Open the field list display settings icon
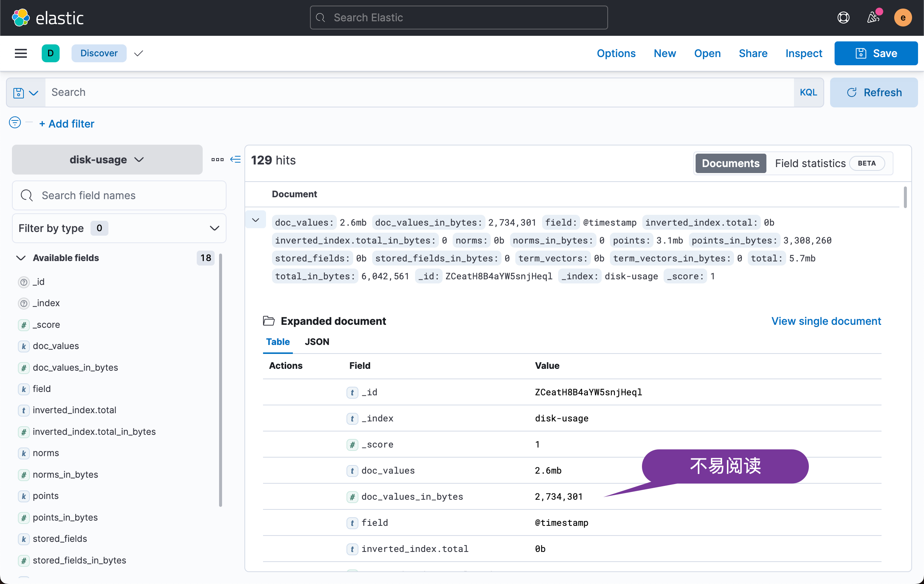 click(217, 159)
